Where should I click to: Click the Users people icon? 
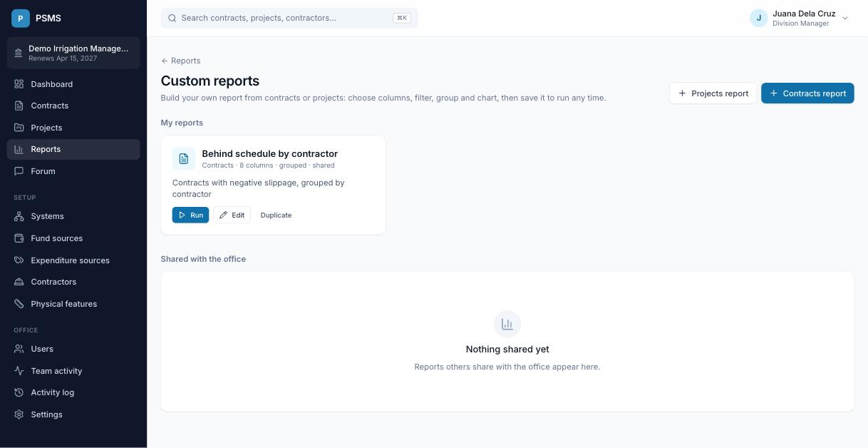pos(19,349)
